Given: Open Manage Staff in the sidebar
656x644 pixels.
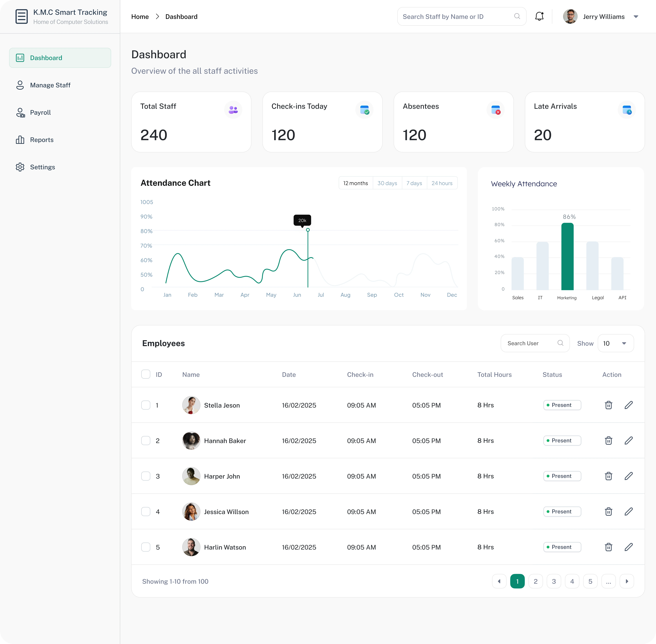Looking at the screenshot, I should point(50,85).
